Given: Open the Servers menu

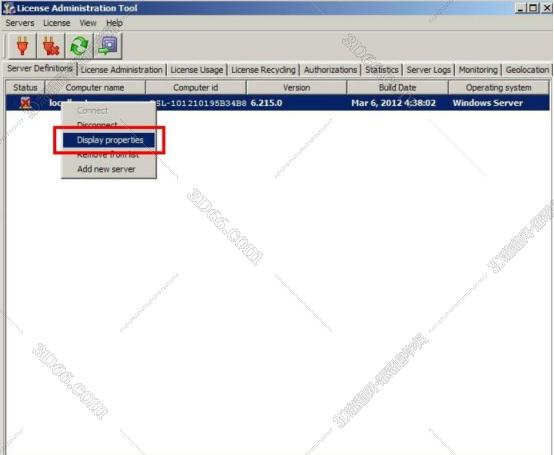Looking at the screenshot, I should coord(20,23).
